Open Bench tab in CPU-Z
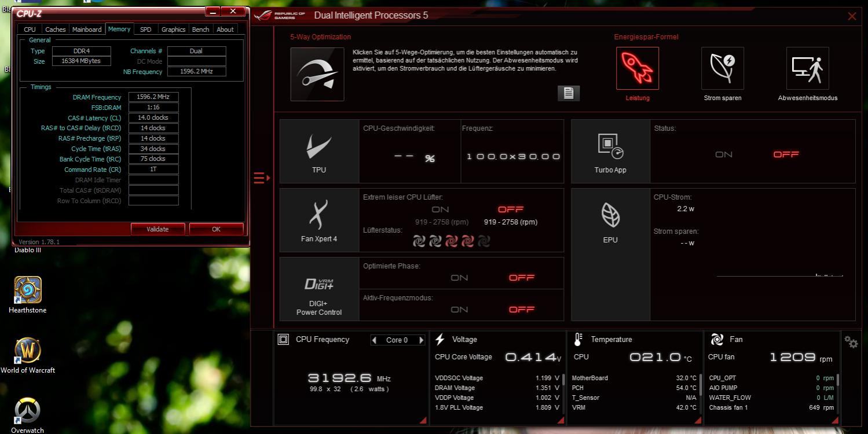This screenshot has width=868, height=434. click(x=200, y=30)
